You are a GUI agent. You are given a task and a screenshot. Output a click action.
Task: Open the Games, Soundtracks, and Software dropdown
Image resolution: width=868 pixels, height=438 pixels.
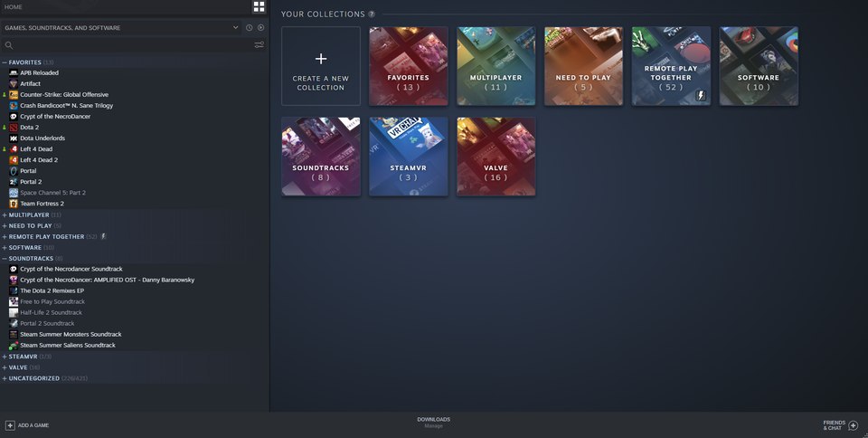click(120, 28)
